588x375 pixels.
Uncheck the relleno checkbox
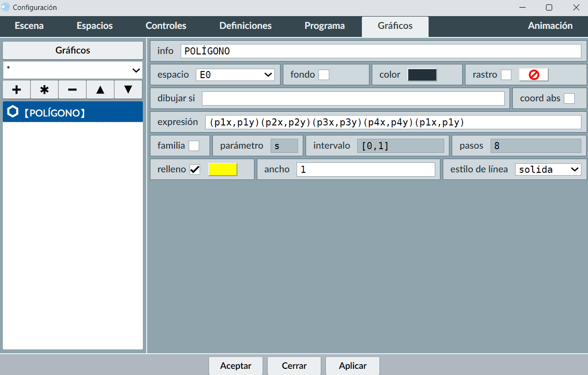coord(195,170)
